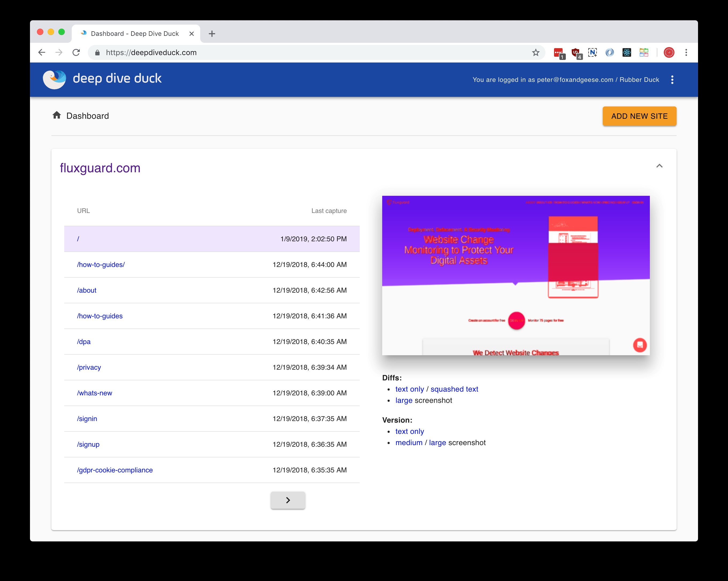Viewport: 728px width, 581px height.
Task: Click the browser back arrow
Action: point(41,52)
